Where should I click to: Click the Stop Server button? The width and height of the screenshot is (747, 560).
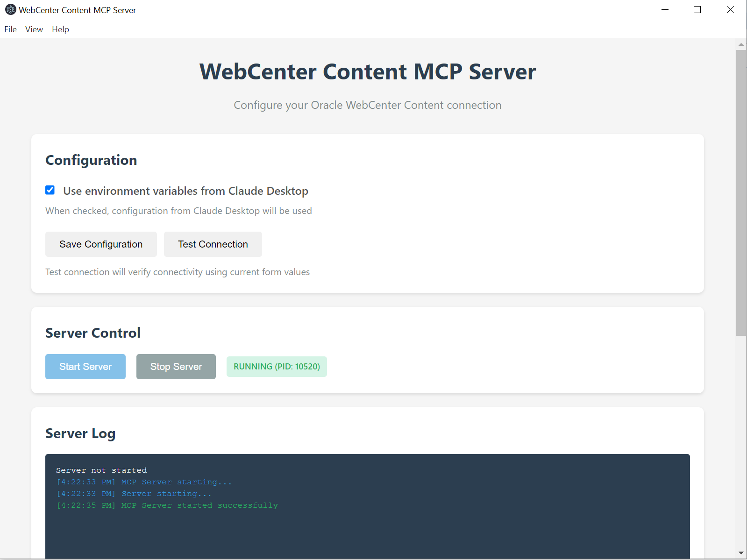pos(176,367)
